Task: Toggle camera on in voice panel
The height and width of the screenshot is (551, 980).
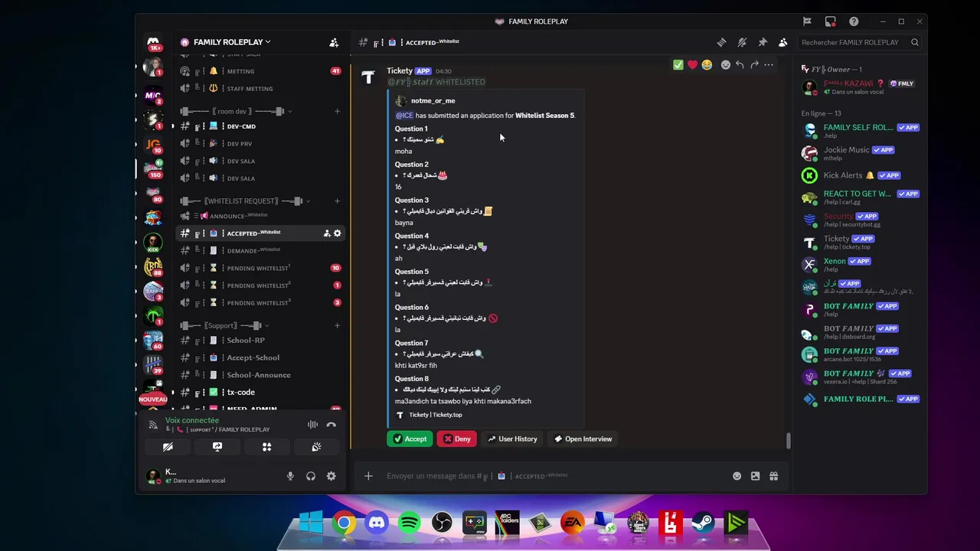Action: click(168, 447)
